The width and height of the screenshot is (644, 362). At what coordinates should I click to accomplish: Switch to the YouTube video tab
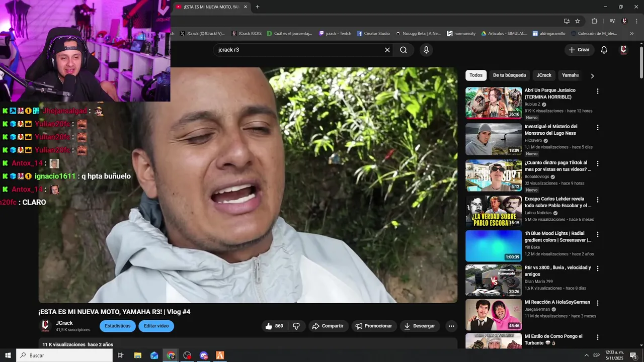pos(212,7)
